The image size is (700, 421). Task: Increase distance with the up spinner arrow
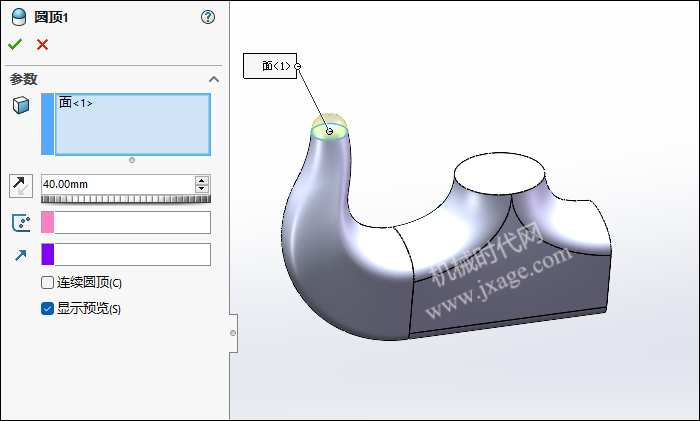(202, 180)
